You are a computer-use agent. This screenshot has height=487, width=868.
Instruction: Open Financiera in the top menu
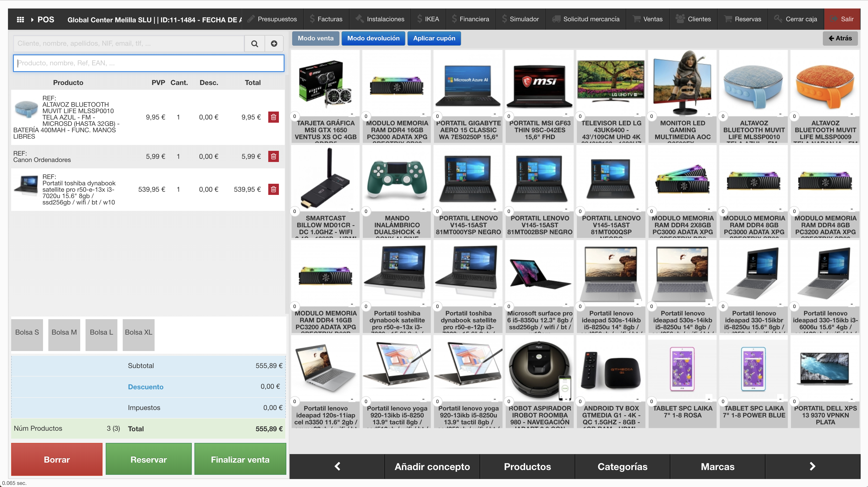coord(471,19)
